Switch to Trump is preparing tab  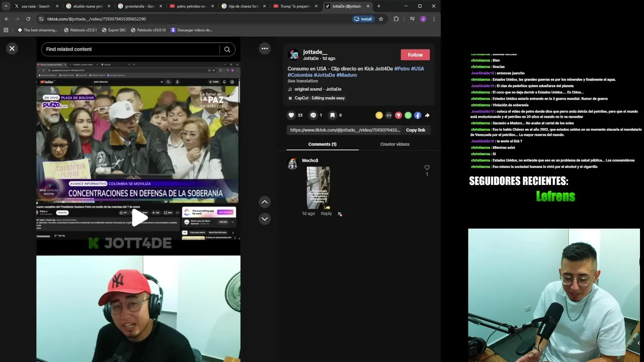click(295, 6)
